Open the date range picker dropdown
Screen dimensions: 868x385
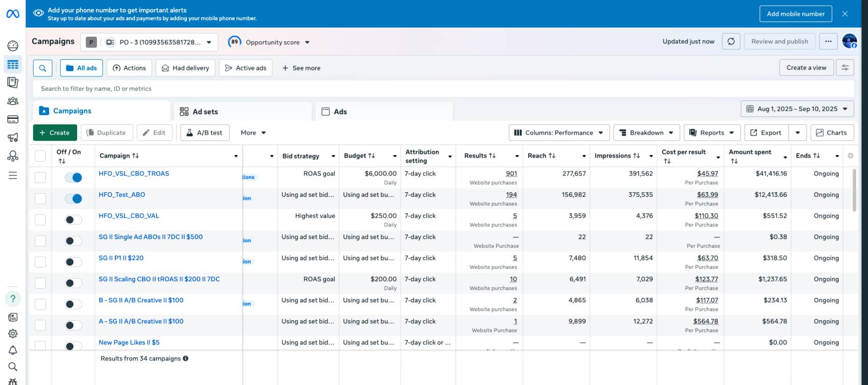797,109
